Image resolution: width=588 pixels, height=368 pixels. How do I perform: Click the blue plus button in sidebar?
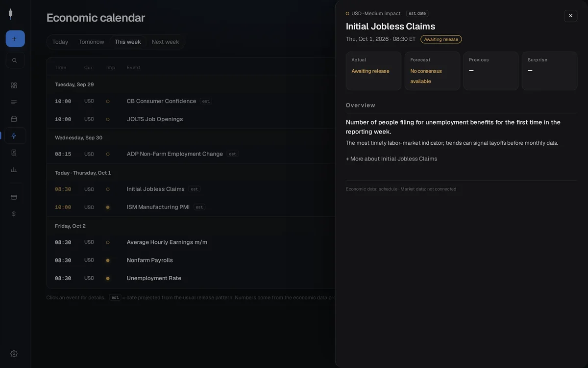click(15, 39)
